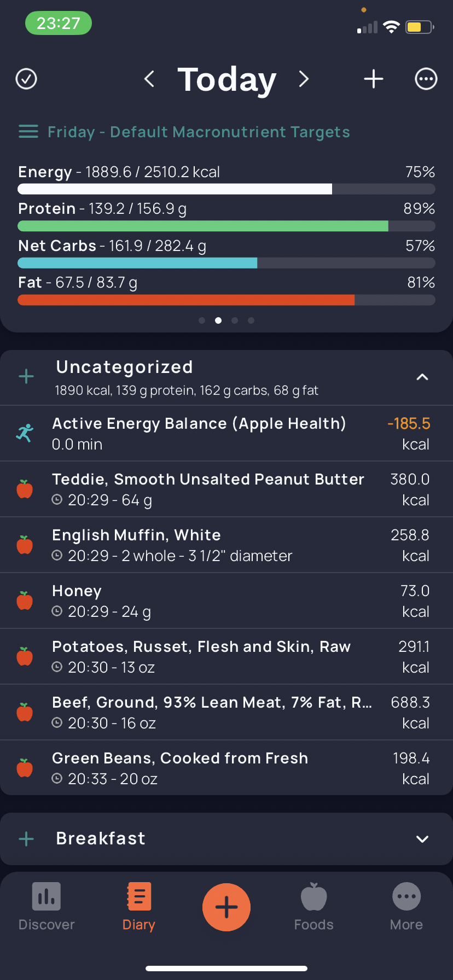Open the More tab
The height and width of the screenshot is (980, 453).
tap(406, 907)
